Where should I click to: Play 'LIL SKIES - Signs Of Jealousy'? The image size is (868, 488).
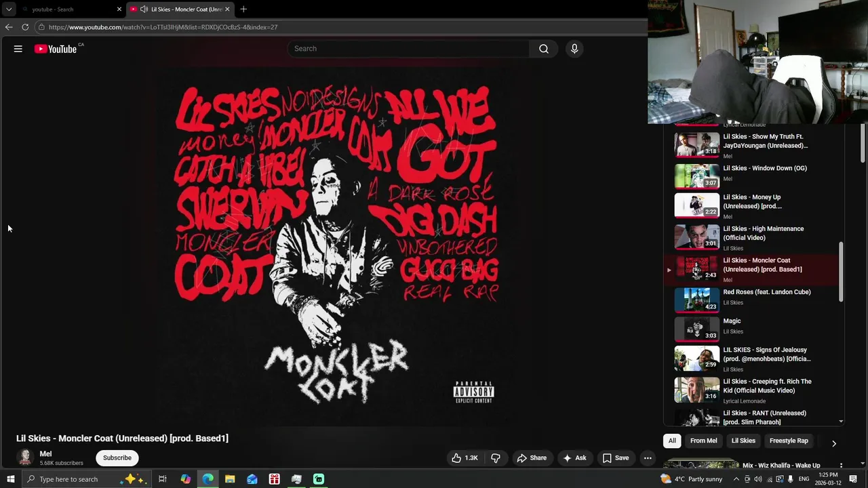753,359
